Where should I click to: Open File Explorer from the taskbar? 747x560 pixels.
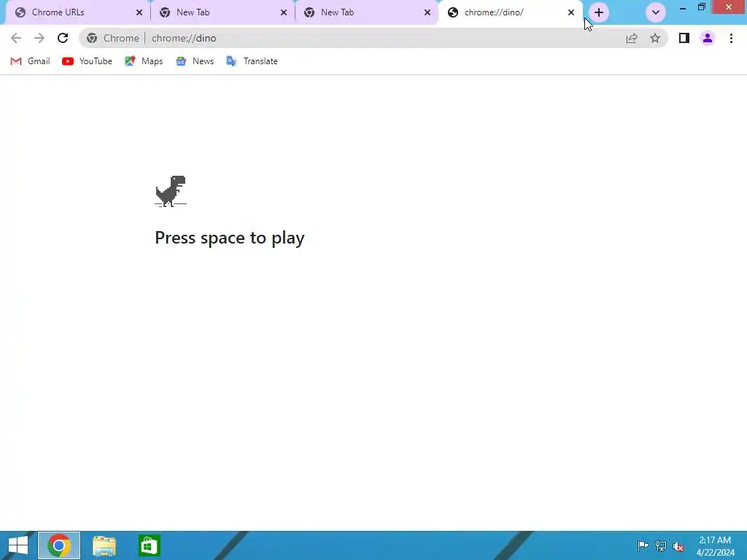104,545
